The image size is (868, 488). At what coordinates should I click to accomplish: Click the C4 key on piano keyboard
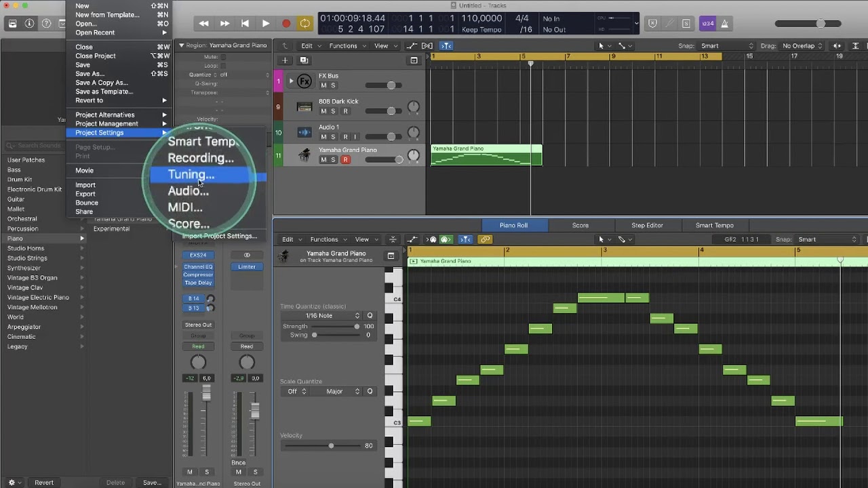click(x=393, y=298)
